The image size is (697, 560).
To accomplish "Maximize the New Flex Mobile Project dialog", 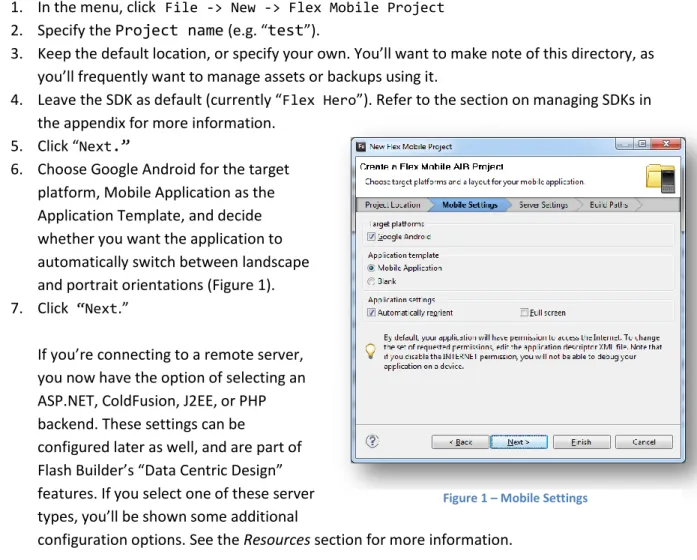I will [642, 144].
